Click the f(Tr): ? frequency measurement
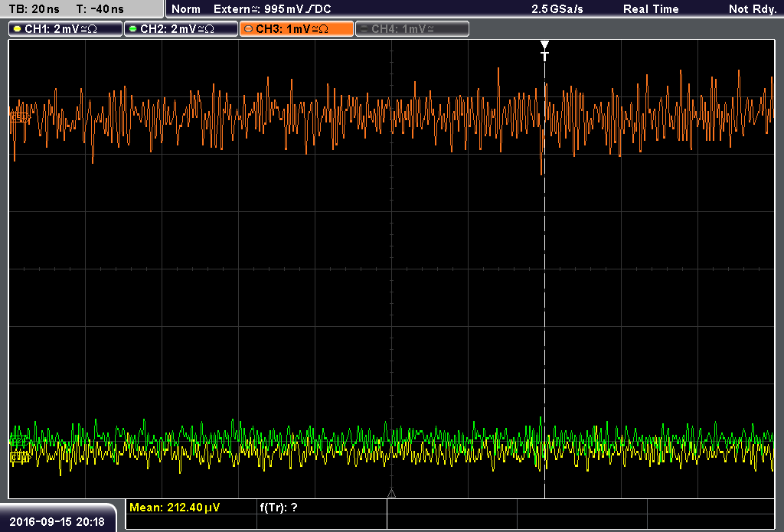 coord(279,507)
